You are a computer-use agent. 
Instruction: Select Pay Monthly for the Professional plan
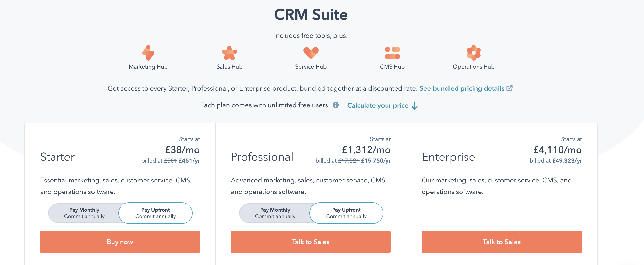[275, 213]
